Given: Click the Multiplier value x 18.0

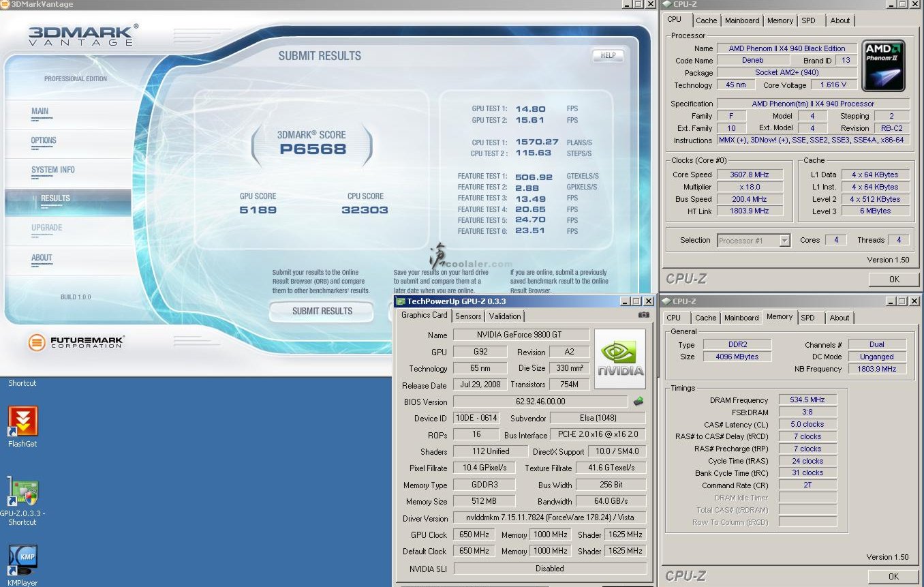Looking at the screenshot, I should [x=749, y=187].
